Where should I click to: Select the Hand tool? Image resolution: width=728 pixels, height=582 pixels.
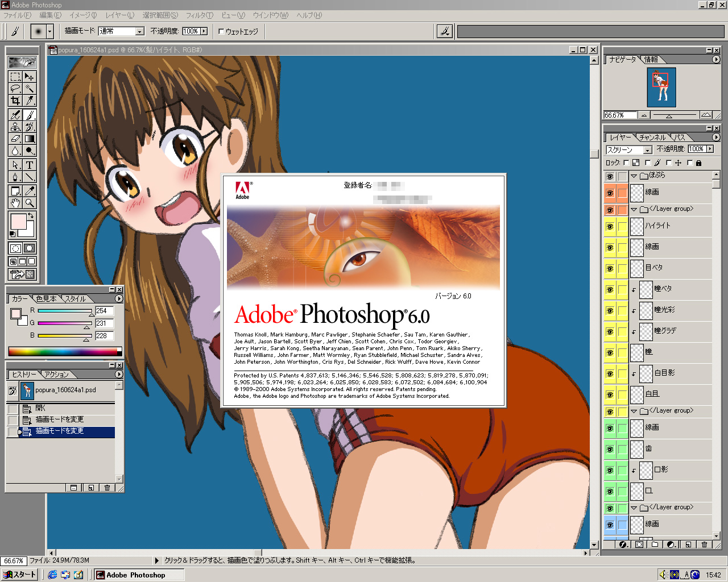[15, 203]
